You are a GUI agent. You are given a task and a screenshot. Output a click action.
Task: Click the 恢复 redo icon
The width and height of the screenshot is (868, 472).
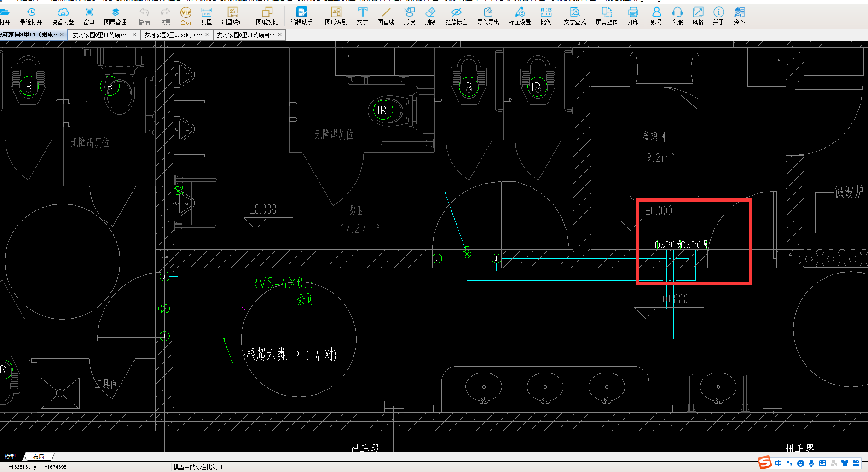[x=165, y=16]
